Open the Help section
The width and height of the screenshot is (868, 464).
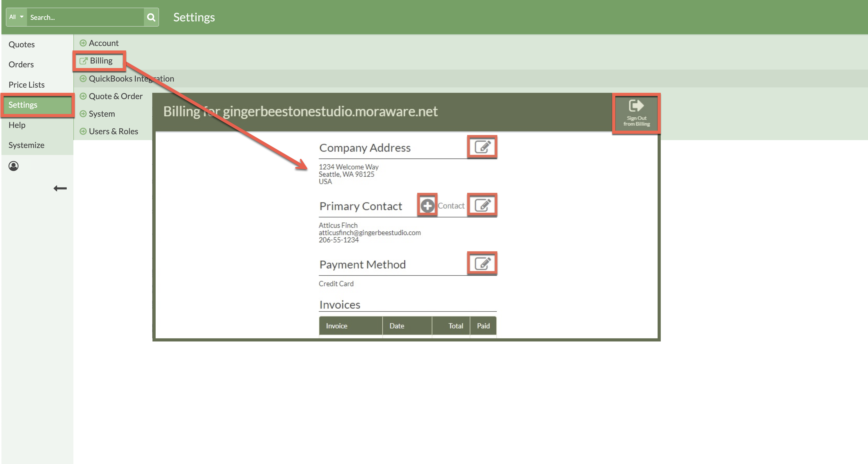[17, 125]
